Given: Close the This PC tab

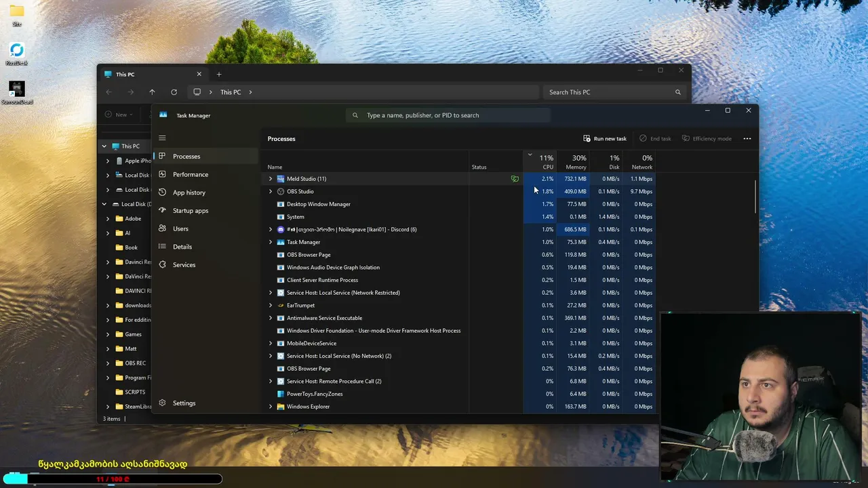Looking at the screenshot, I should pyautogui.click(x=199, y=75).
